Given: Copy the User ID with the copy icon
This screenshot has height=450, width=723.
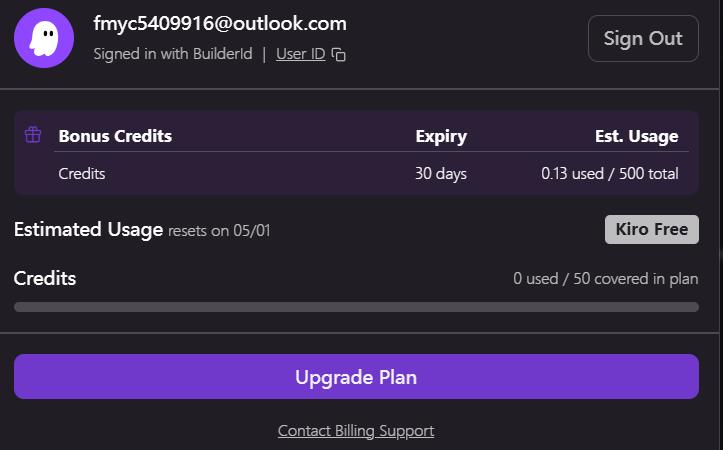Looking at the screenshot, I should tap(339, 55).
